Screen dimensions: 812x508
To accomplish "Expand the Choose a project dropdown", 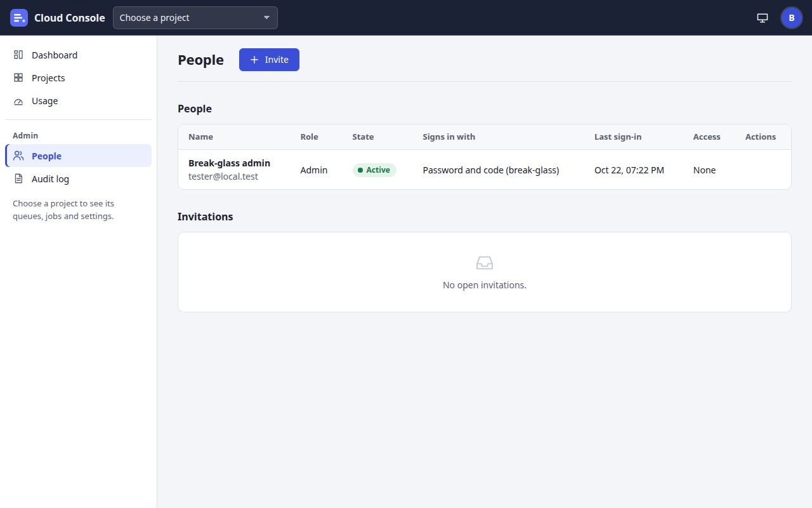I will (x=195, y=18).
